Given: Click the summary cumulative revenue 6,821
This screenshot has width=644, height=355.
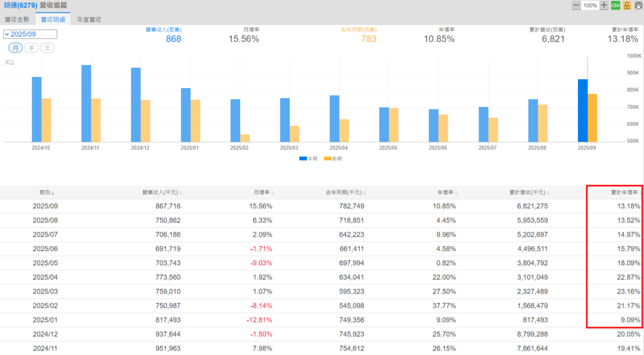Looking at the screenshot, I should tap(553, 39).
